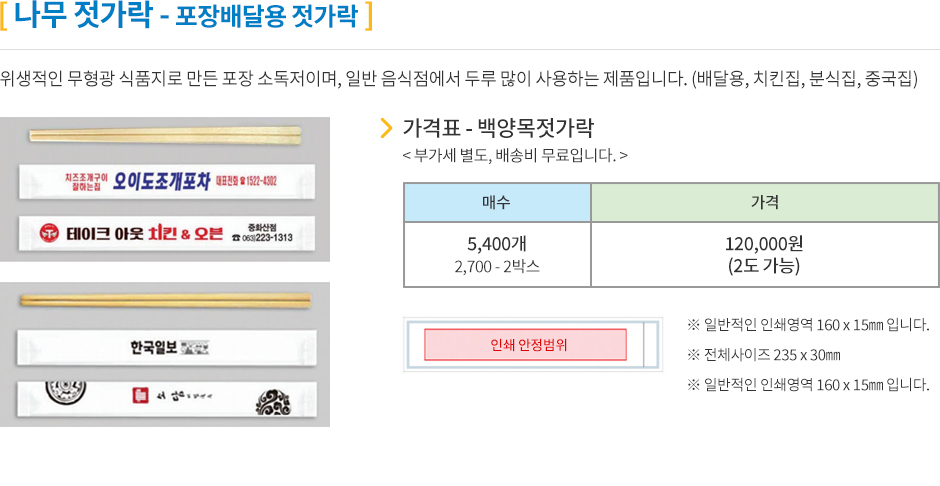This screenshot has height=486, width=940.
Task: Click the round black emblem on bottom-left wrapper
Action: [66, 393]
